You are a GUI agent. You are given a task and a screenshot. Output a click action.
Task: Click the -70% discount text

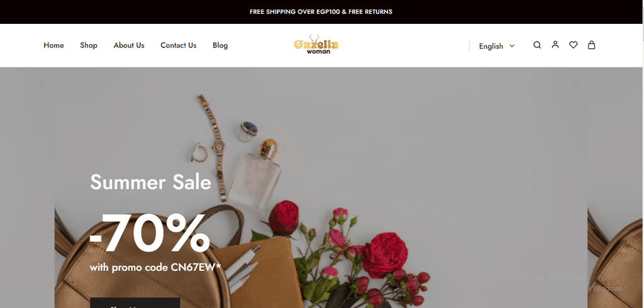tap(150, 233)
